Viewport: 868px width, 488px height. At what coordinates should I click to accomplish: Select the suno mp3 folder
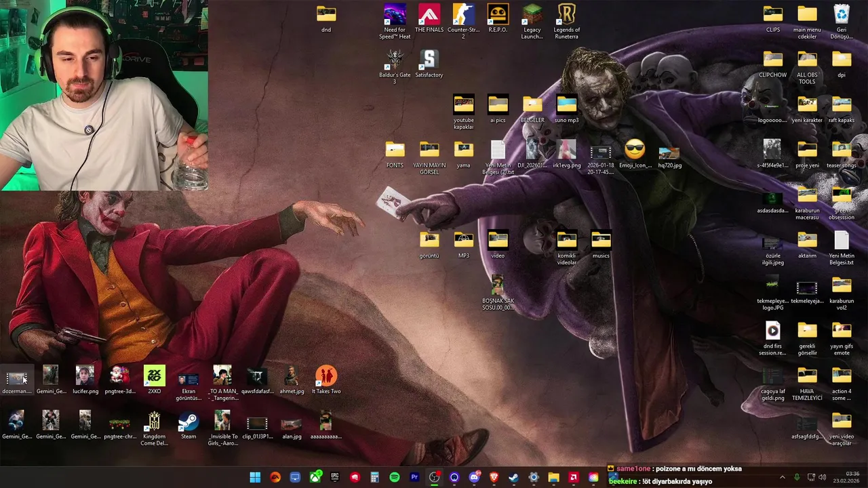point(567,109)
